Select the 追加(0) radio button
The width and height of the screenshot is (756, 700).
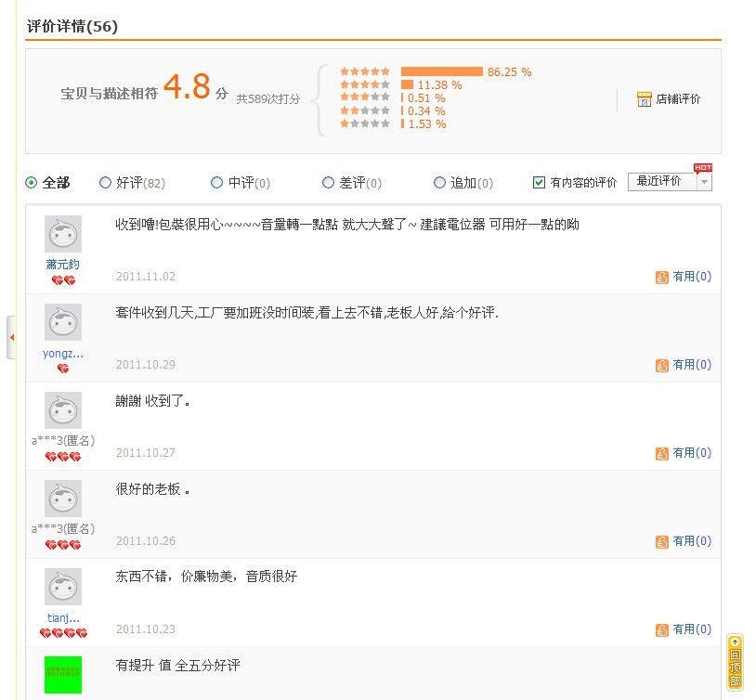click(439, 183)
